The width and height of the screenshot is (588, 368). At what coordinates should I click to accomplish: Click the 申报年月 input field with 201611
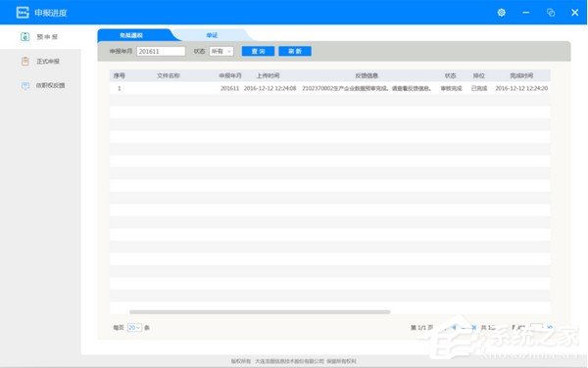161,51
